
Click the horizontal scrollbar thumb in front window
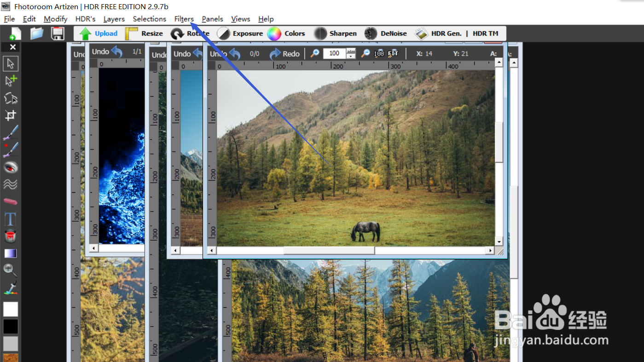click(329, 251)
